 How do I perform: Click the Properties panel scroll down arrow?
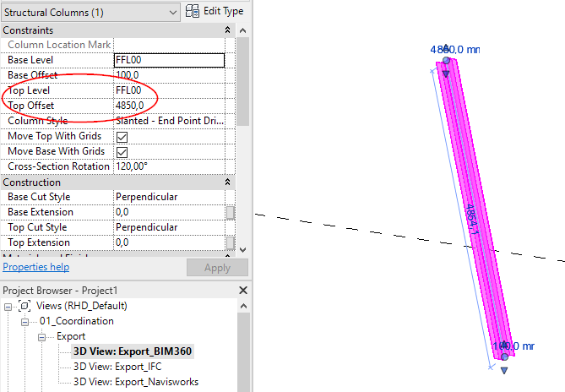[243, 250]
